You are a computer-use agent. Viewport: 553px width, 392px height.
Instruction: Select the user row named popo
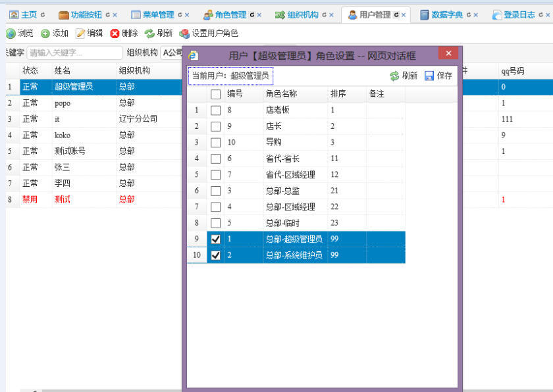click(x=63, y=103)
